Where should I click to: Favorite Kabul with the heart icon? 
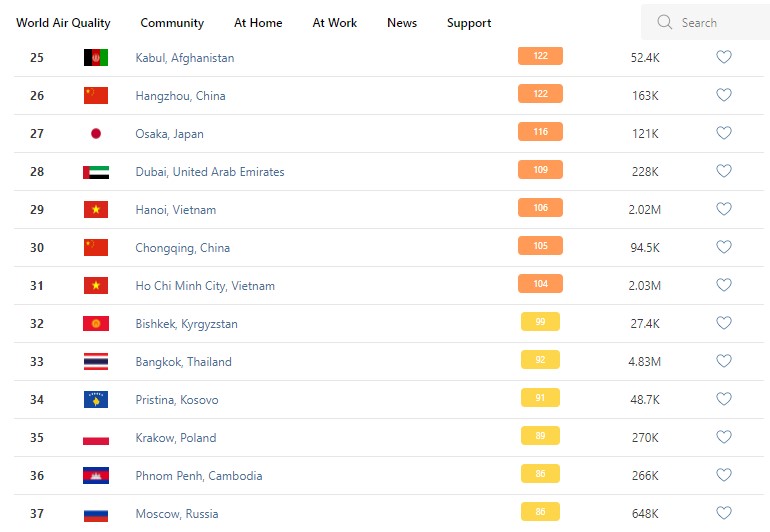724,58
